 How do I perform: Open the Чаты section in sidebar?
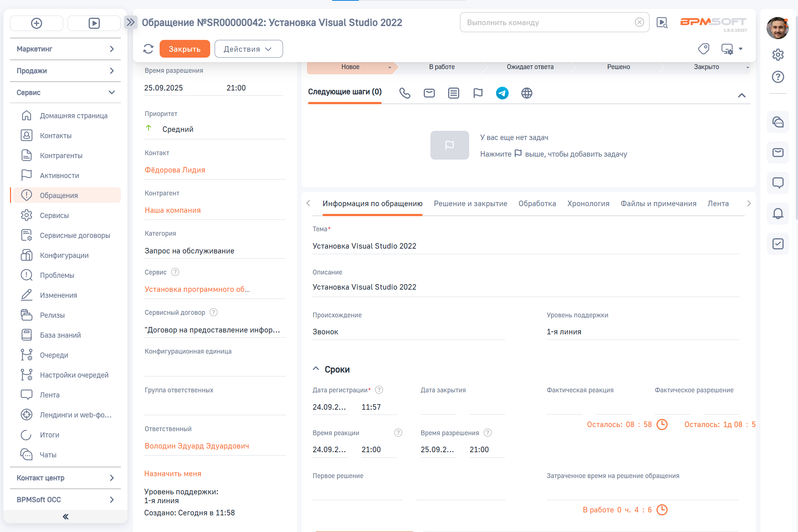pos(48,455)
